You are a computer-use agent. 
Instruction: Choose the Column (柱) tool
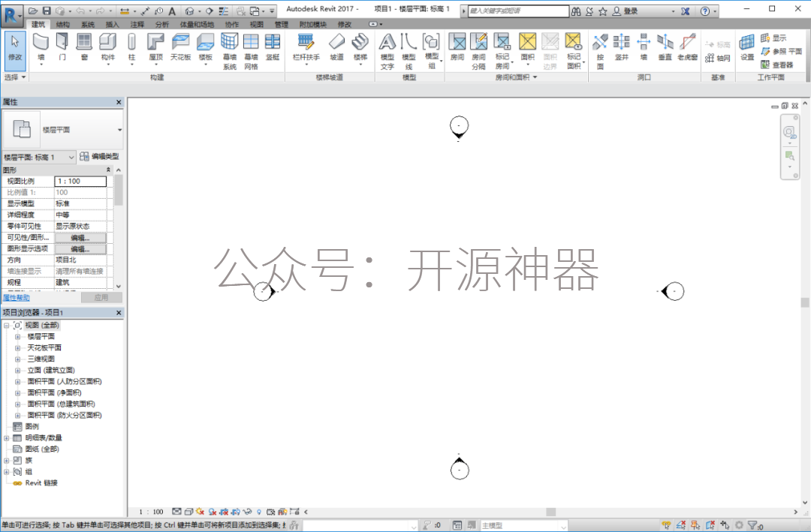(131, 48)
